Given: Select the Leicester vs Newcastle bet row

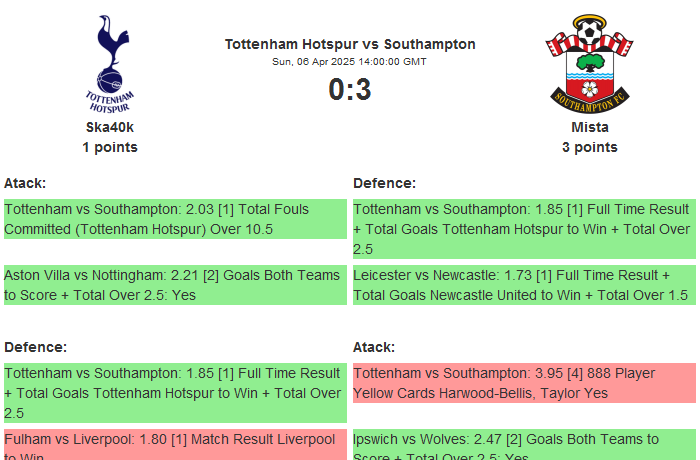Looking at the screenshot, I should 523,285.
